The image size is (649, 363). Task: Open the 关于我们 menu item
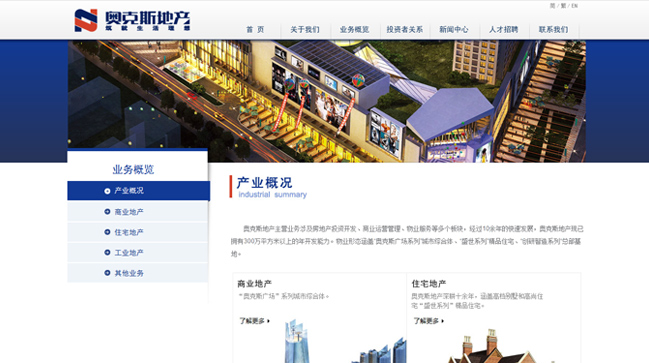[305, 29]
